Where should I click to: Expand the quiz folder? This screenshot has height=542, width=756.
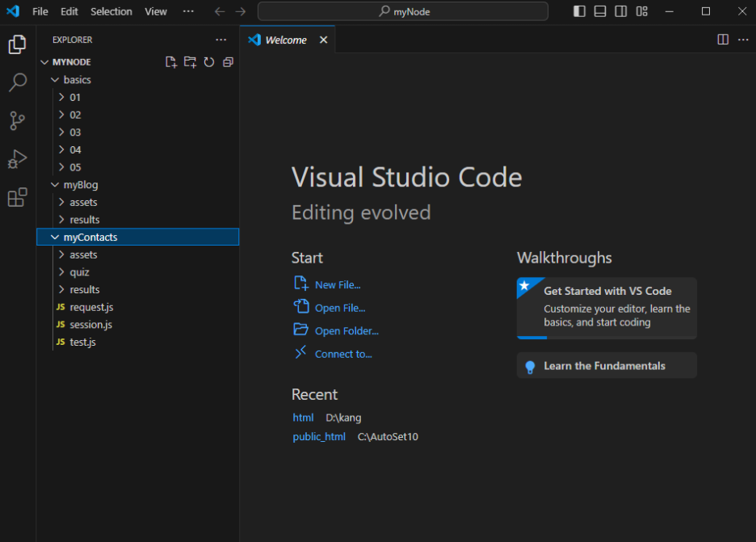click(61, 272)
